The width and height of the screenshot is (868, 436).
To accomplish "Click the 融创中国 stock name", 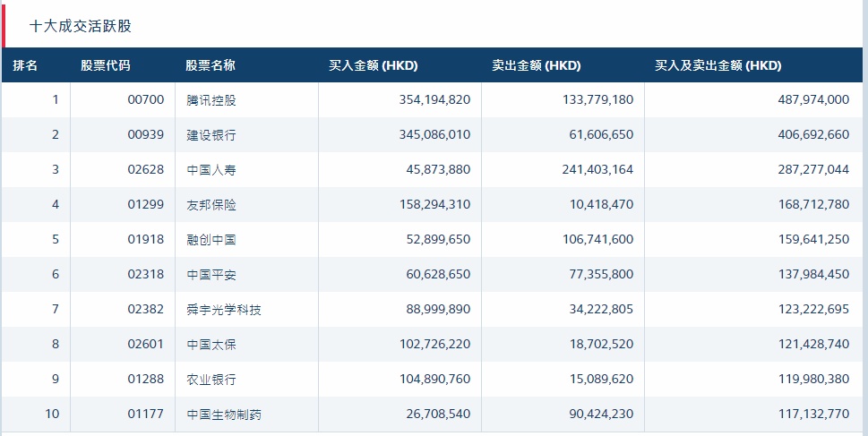I will (211, 240).
